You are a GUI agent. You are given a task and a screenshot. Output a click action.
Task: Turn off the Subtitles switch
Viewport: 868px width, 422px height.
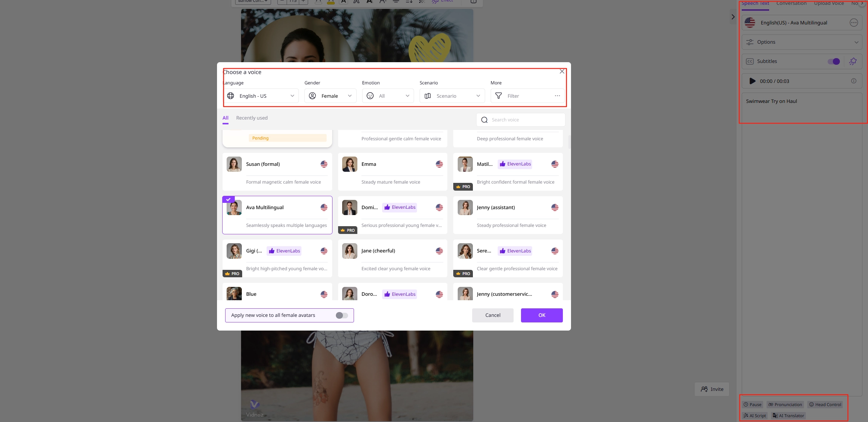coord(834,61)
